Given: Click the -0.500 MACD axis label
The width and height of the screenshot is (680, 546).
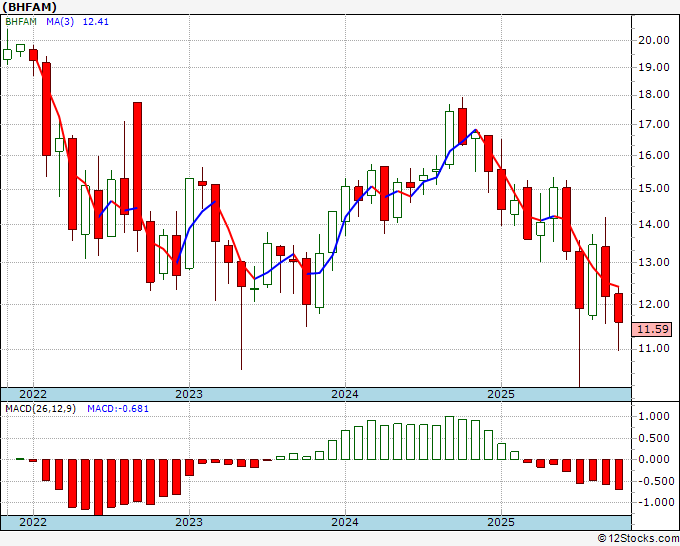Looking at the screenshot, I should (x=654, y=481).
